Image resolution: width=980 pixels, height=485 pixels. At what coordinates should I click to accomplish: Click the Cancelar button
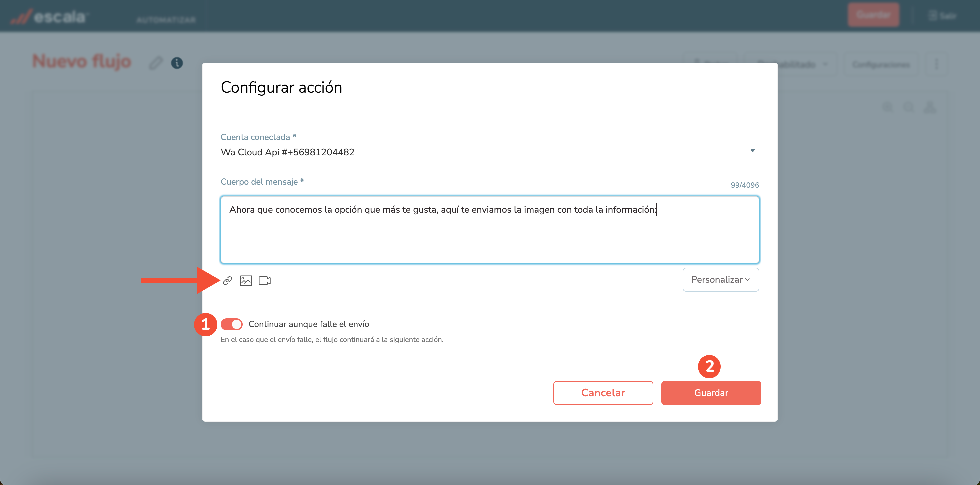pyautogui.click(x=603, y=393)
